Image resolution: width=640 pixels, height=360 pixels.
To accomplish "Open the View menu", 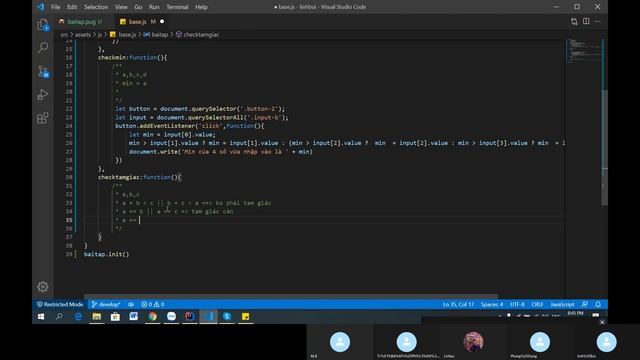I will point(121,7).
